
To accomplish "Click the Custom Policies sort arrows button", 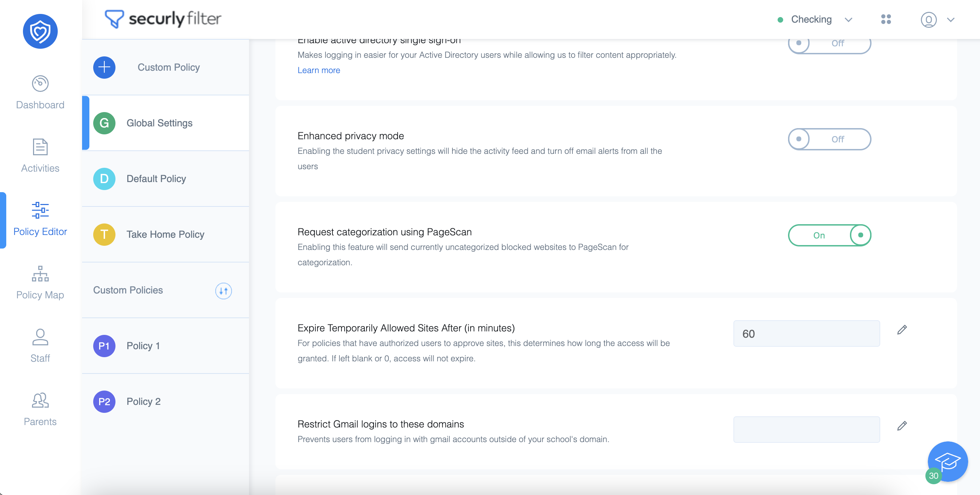I will click(x=223, y=291).
